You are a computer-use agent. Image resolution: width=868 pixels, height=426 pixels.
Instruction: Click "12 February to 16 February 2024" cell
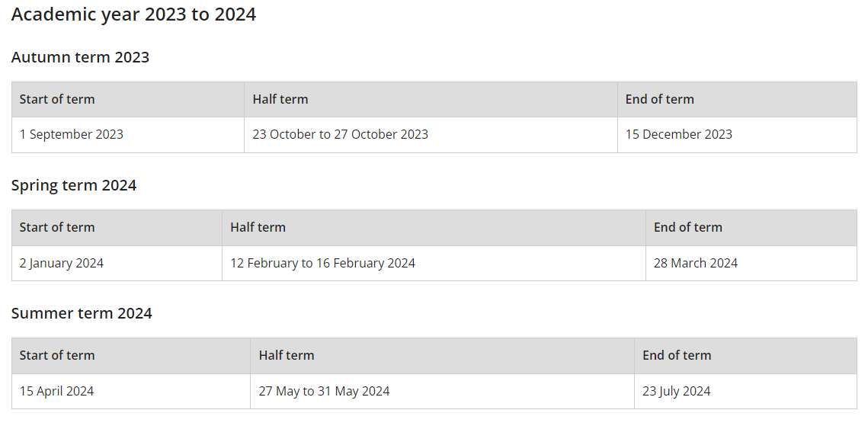point(323,264)
